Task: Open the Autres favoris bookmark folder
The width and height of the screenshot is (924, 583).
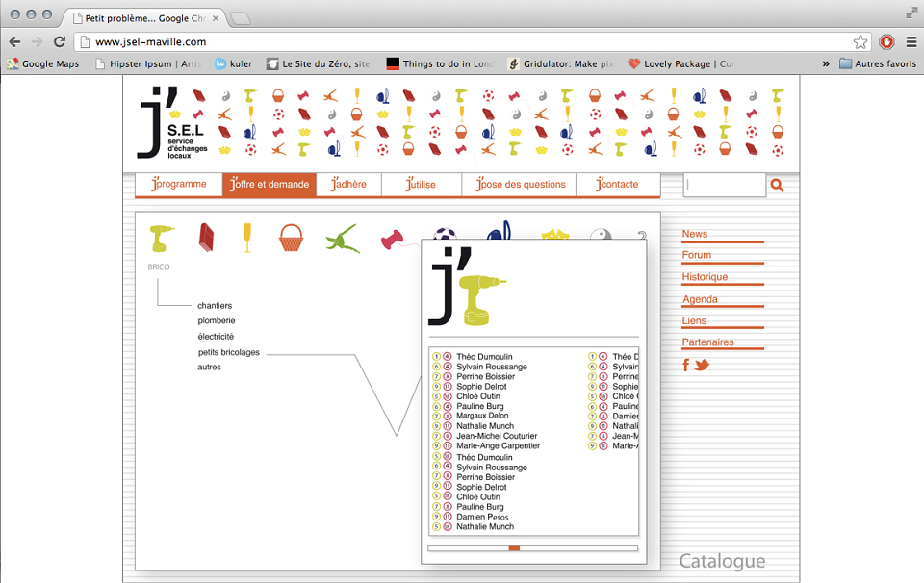Action: tap(878, 63)
